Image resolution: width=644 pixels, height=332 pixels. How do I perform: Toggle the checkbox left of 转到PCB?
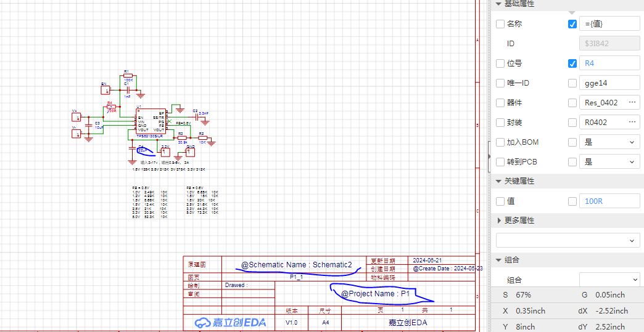pyautogui.click(x=500, y=162)
